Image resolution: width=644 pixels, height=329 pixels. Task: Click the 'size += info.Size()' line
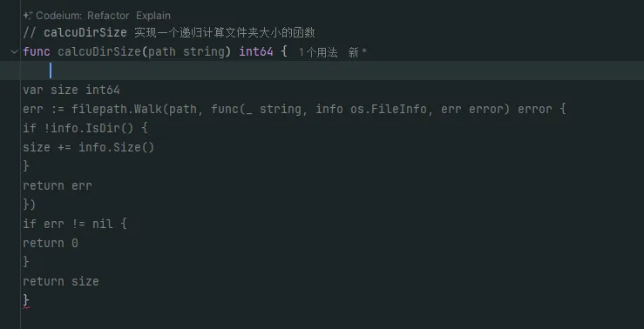88,147
